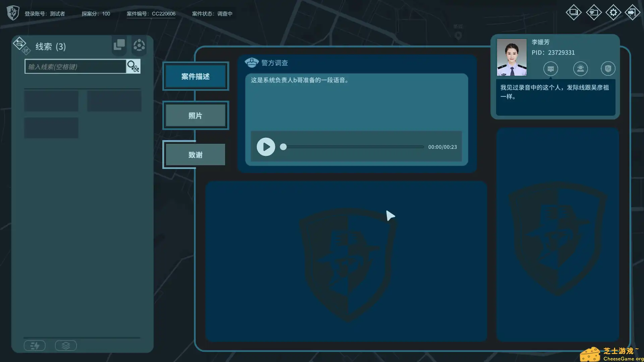Click the underlined 案件编号 CC220606 link
The image size is (644, 362).
[x=150, y=14]
